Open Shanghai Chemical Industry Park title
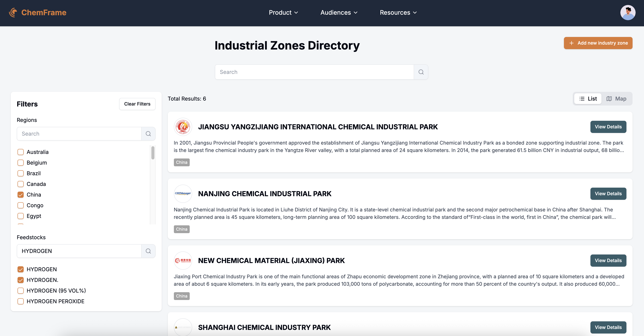 pos(264,327)
